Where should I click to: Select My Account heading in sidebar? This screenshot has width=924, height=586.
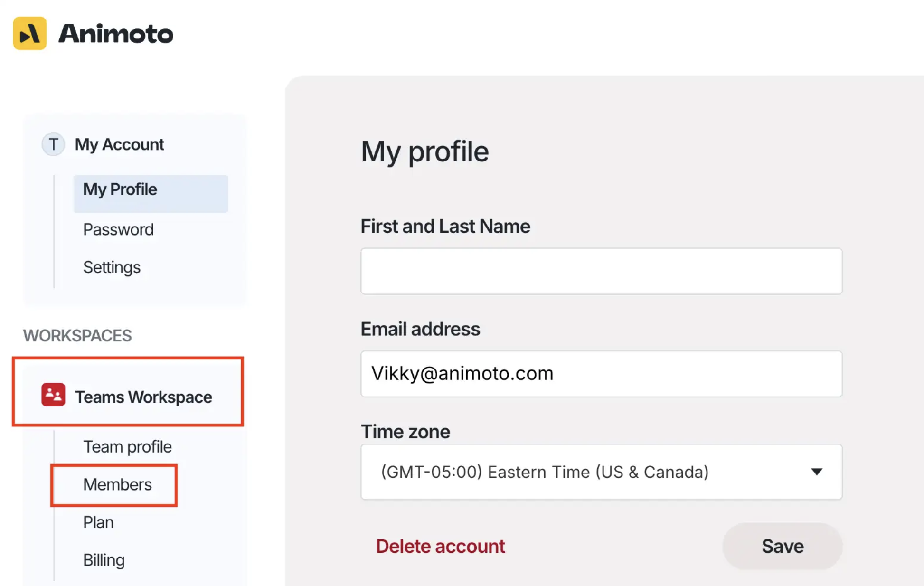pos(119,144)
